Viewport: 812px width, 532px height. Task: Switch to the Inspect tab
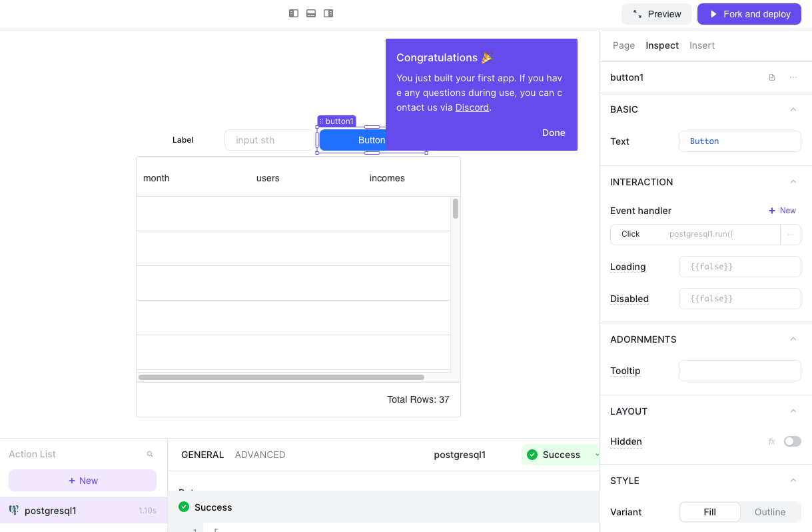click(x=662, y=45)
